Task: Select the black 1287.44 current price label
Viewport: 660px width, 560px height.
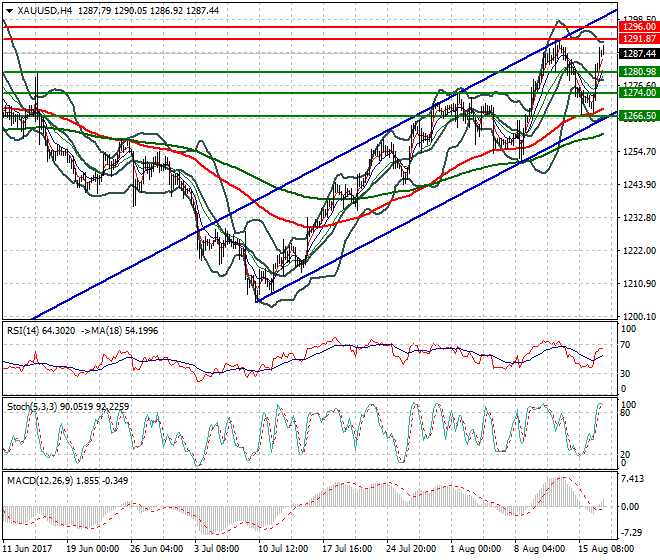Action: (x=639, y=53)
